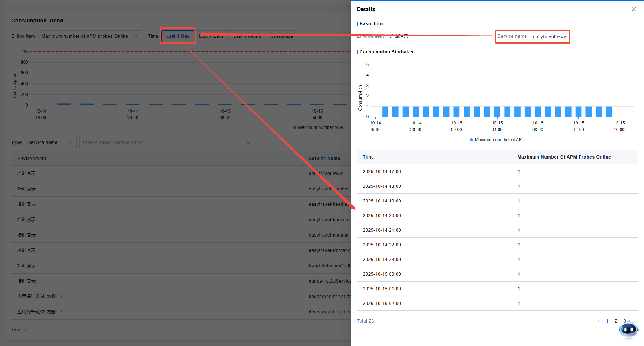Select the Last 1 Day time range
The image size is (644, 346).
[x=178, y=36]
